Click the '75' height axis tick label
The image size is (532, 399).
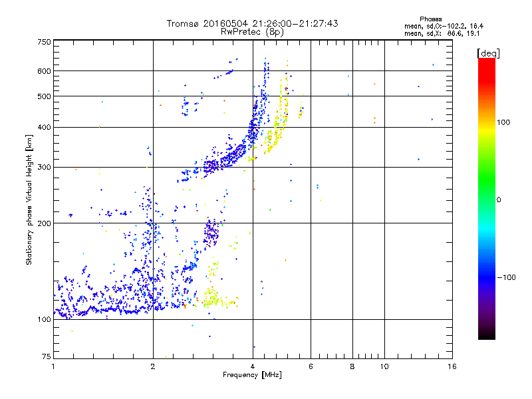47,356
